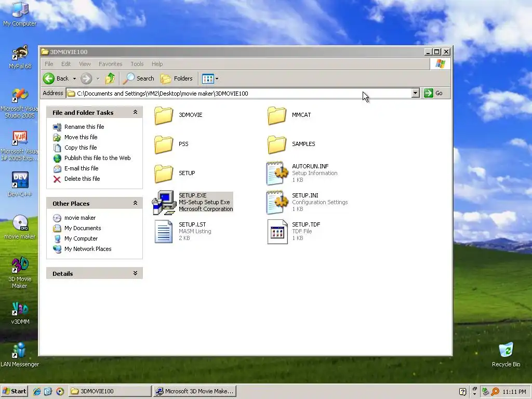532x399 pixels.
Task: Toggle the Folders toolbar button
Action: (177, 79)
